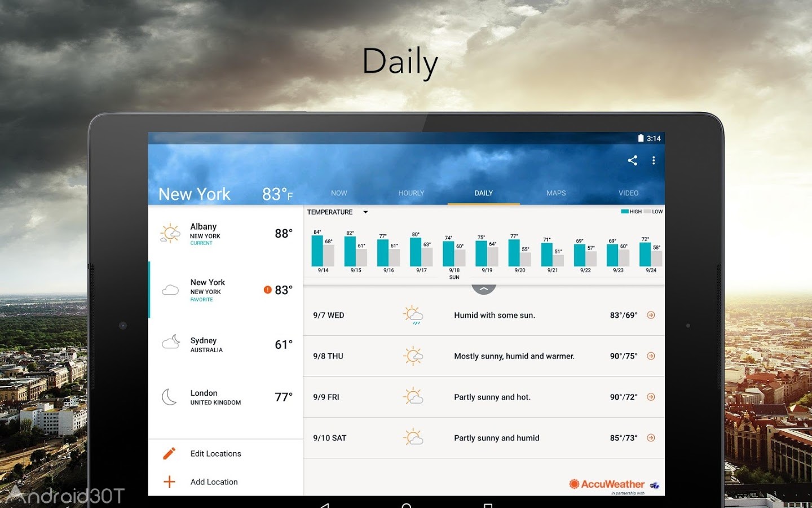Click the 9/8 THU mostly sunny icon
This screenshot has width=812, height=508.
point(413,356)
